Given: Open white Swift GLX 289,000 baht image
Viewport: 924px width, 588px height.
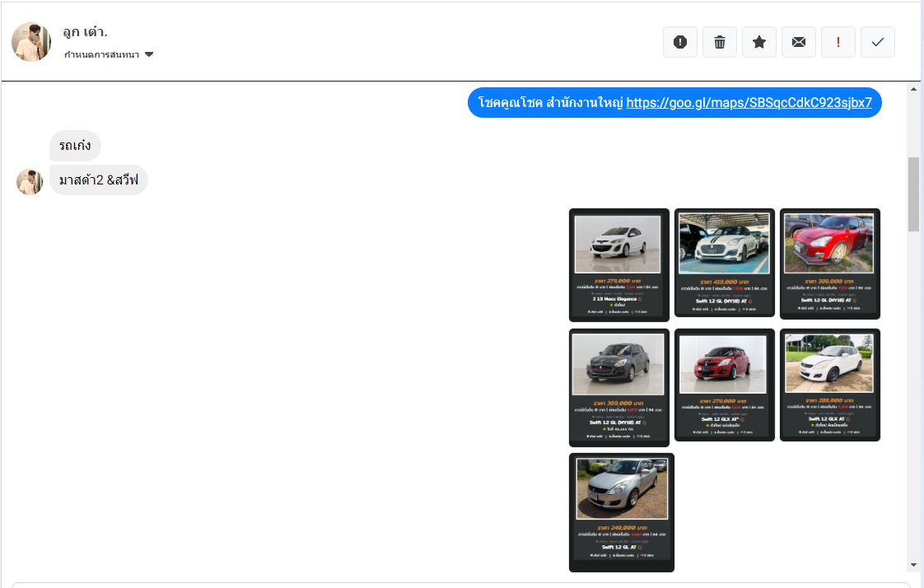Looking at the screenshot, I should click(829, 385).
